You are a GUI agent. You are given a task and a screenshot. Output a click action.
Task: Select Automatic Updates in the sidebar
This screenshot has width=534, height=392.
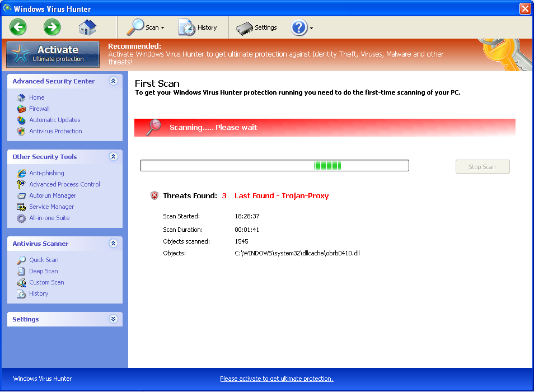coord(54,120)
